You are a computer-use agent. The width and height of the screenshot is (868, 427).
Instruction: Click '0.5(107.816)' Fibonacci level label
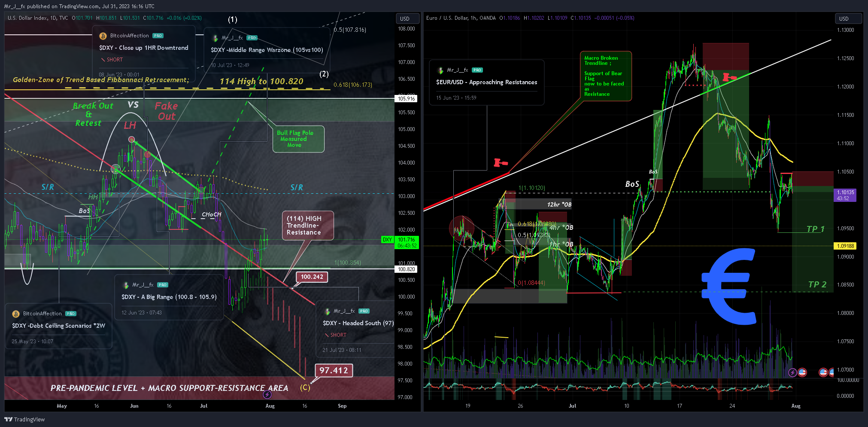coord(350,30)
